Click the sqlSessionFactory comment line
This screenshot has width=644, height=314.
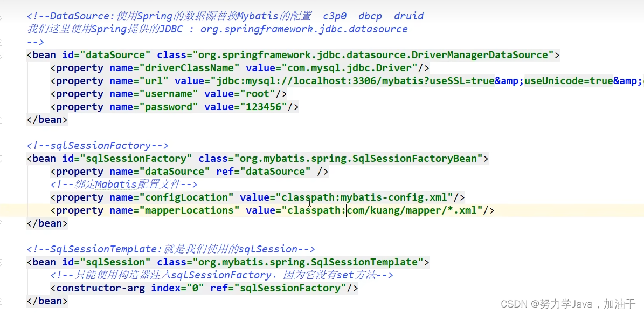[97, 145]
